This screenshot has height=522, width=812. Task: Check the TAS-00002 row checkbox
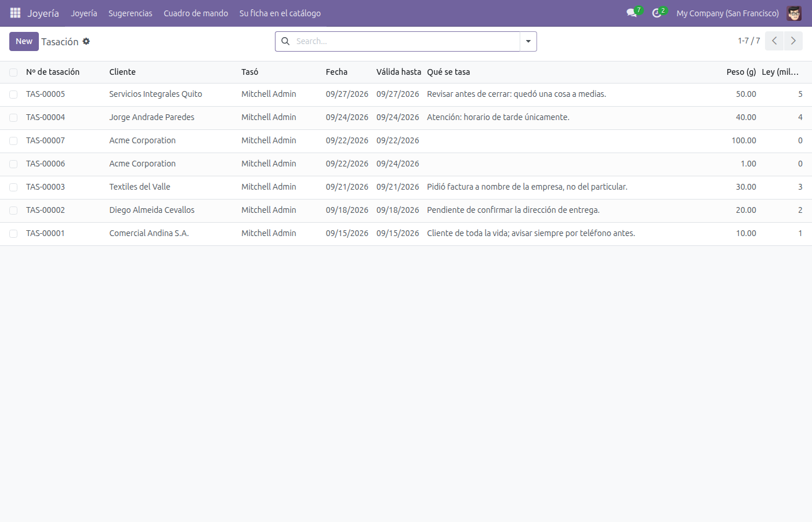(13, 211)
